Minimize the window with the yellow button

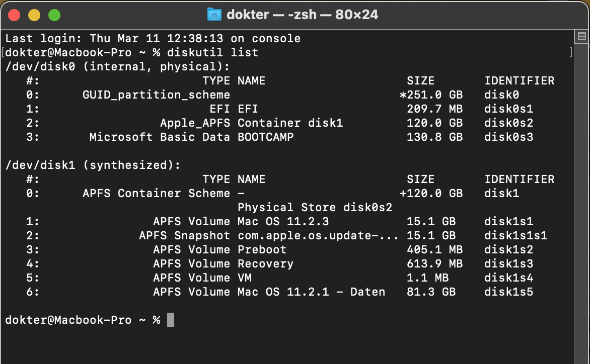(34, 15)
